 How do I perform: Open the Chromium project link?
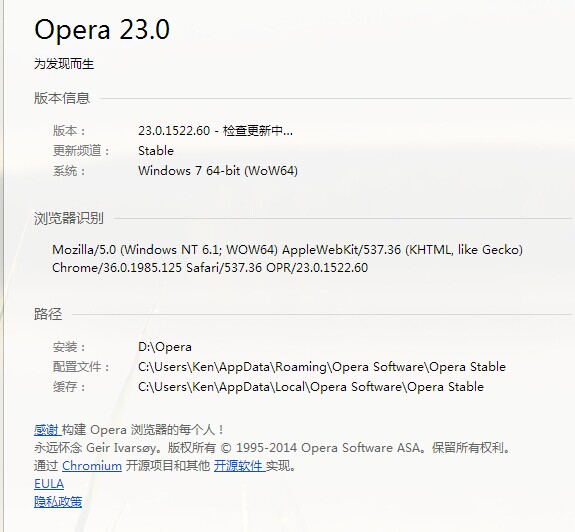click(x=92, y=466)
